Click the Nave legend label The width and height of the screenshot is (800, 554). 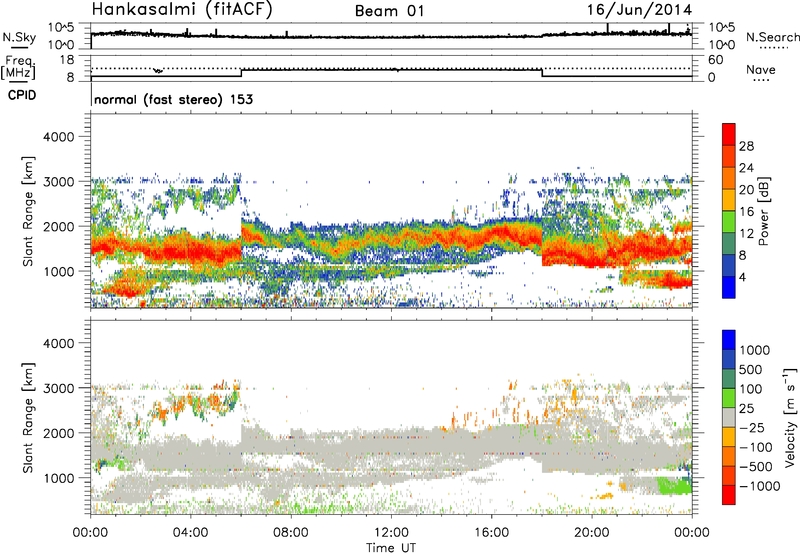(765, 72)
